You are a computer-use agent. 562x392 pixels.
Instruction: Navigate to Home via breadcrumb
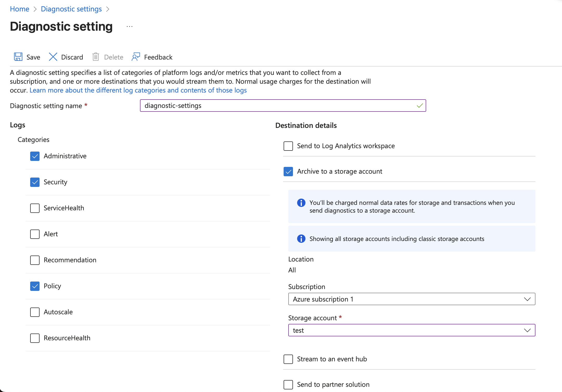click(x=20, y=9)
